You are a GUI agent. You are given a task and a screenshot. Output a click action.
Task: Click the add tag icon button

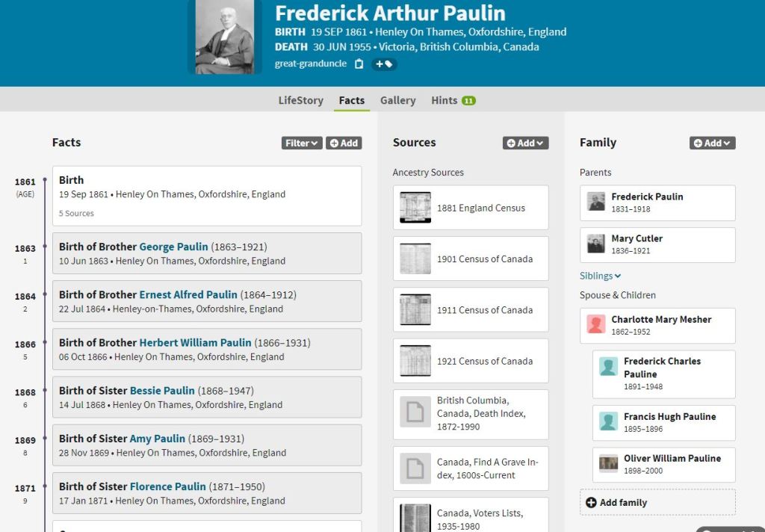coord(384,64)
